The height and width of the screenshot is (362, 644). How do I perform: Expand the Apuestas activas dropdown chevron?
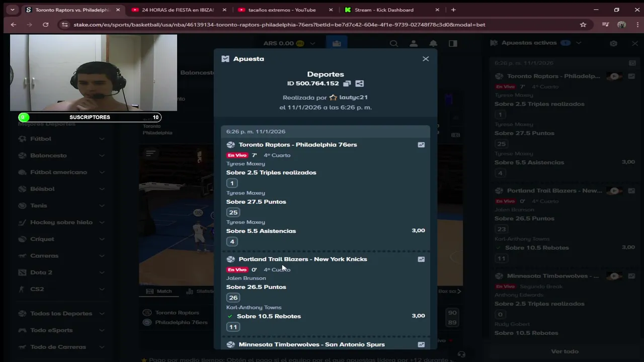point(579,43)
